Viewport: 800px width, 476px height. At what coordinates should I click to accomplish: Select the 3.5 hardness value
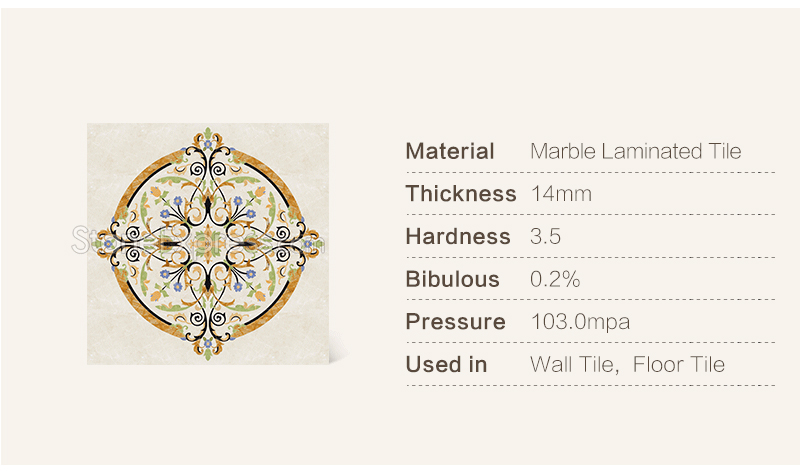(545, 237)
